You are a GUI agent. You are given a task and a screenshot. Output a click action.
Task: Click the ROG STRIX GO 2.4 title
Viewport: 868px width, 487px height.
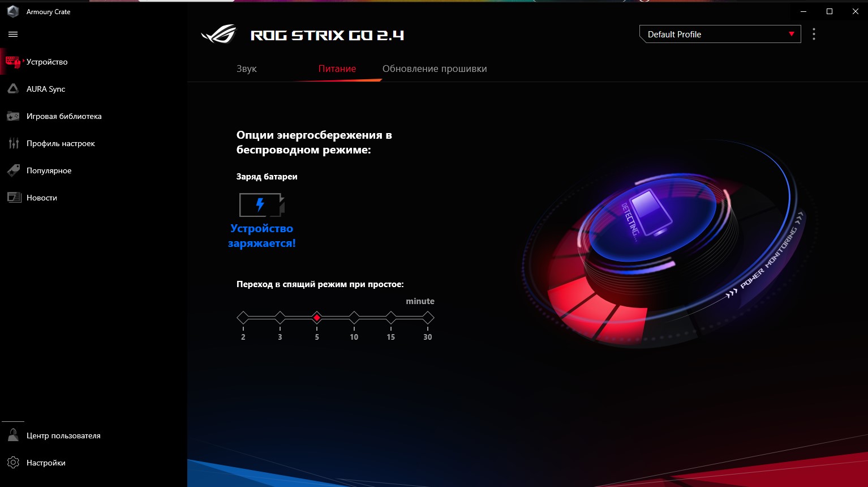click(327, 35)
